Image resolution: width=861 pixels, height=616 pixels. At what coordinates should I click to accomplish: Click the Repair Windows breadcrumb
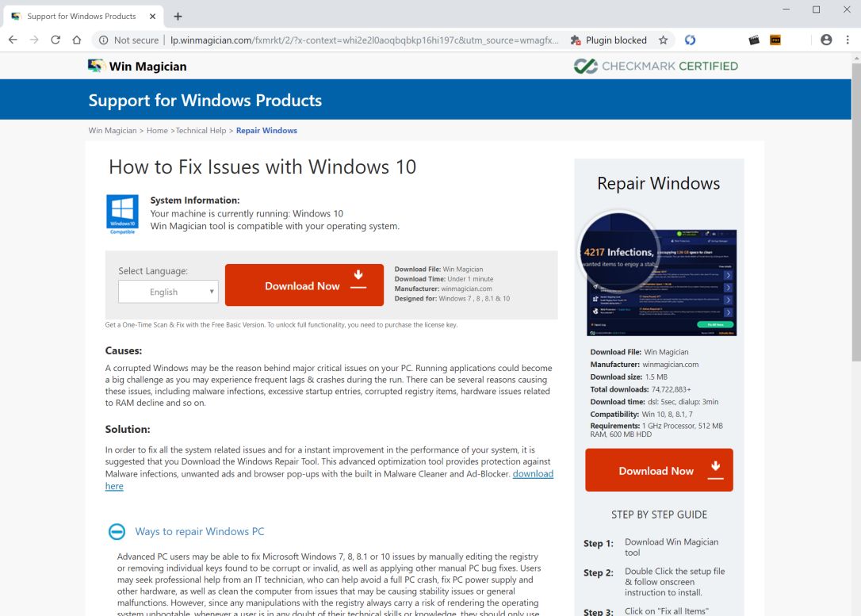pyautogui.click(x=266, y=131)
